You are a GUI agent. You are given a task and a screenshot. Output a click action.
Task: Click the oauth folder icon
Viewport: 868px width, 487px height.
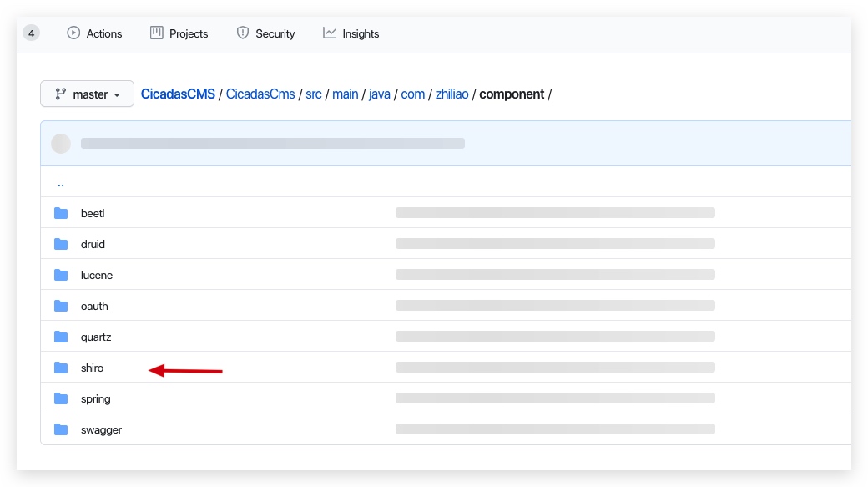61,307
